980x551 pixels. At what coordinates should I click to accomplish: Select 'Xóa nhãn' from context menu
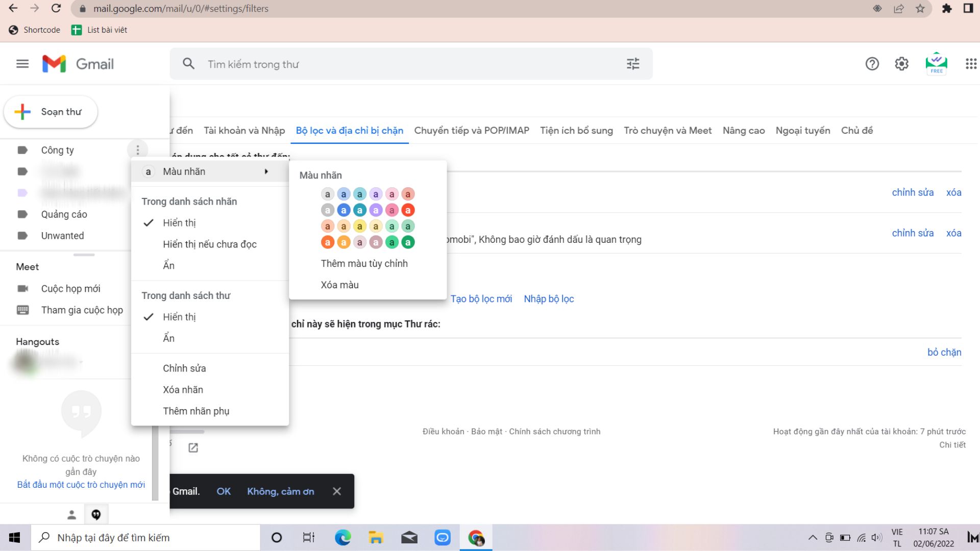[x=183, y=390]
